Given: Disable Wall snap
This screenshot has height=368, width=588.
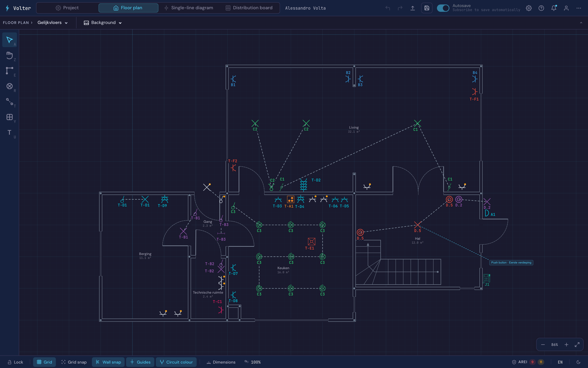Looking at the screenshot, I should 108,362.
